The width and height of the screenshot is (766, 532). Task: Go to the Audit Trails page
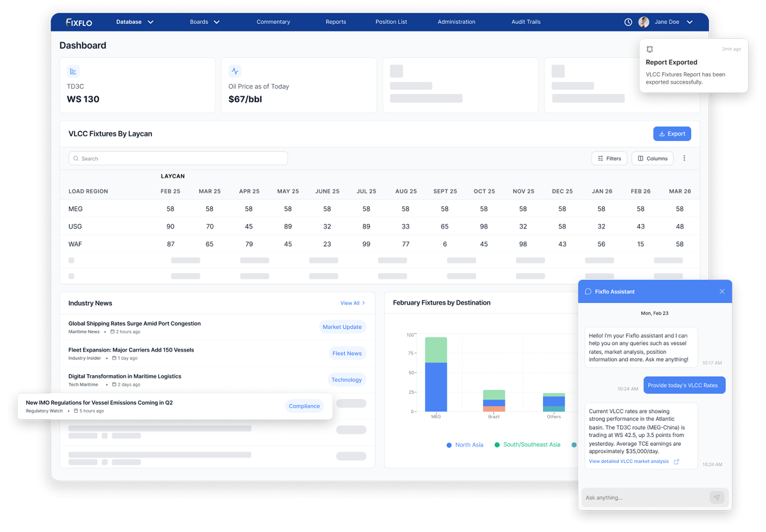tap(525, 22)
